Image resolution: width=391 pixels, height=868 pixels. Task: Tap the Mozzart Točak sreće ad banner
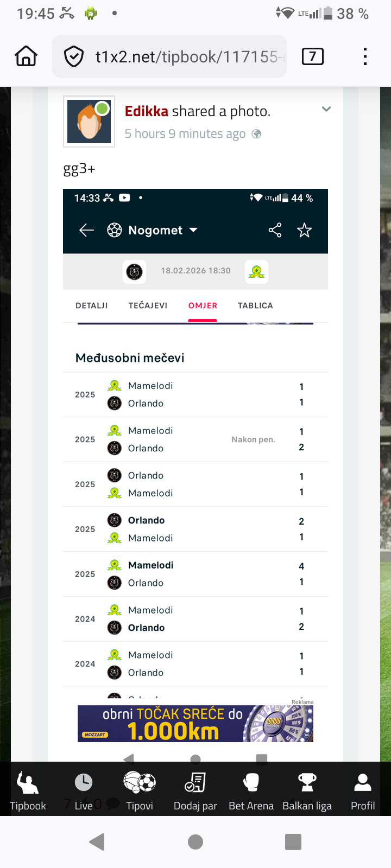click(195, 724)
